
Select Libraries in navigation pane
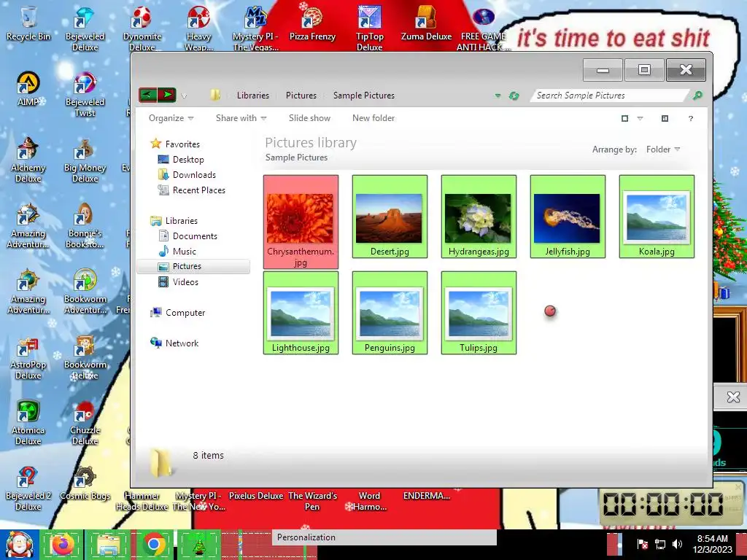(x=174, y=220)
